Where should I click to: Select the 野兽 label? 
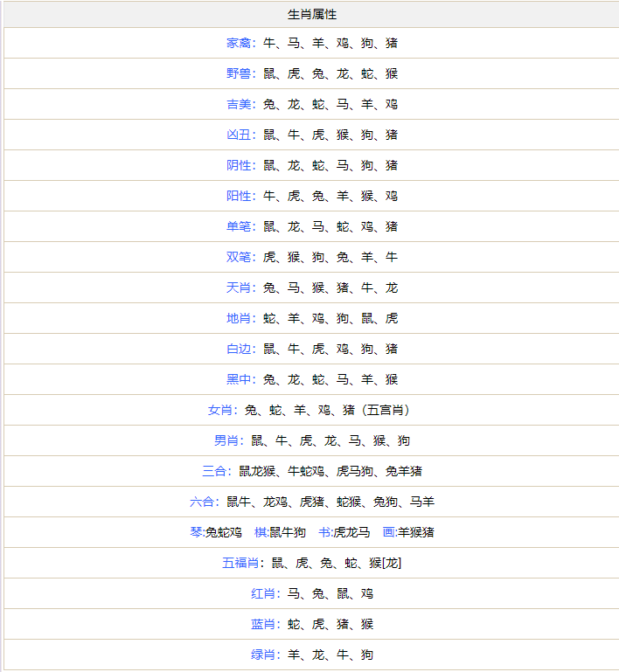[239, 73]
